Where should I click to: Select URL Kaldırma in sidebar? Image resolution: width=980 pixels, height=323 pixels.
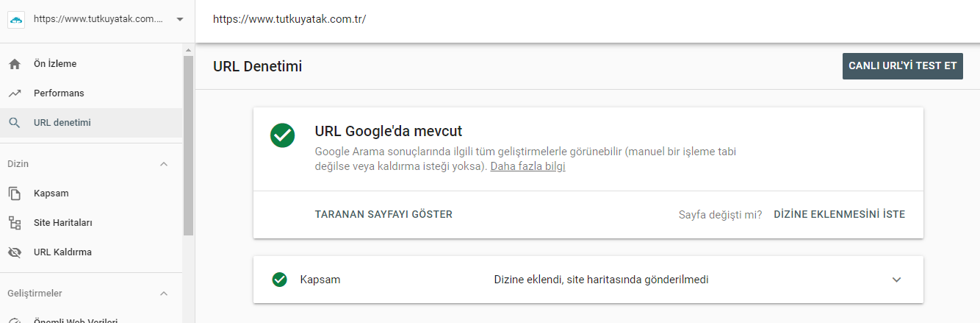click(x=62, y=252)
